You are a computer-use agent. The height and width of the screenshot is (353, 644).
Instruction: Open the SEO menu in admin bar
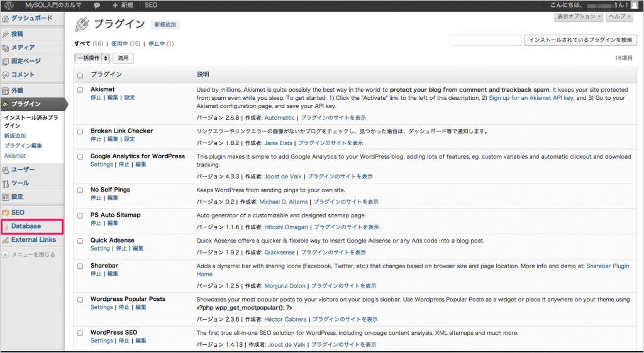point(151,5)
